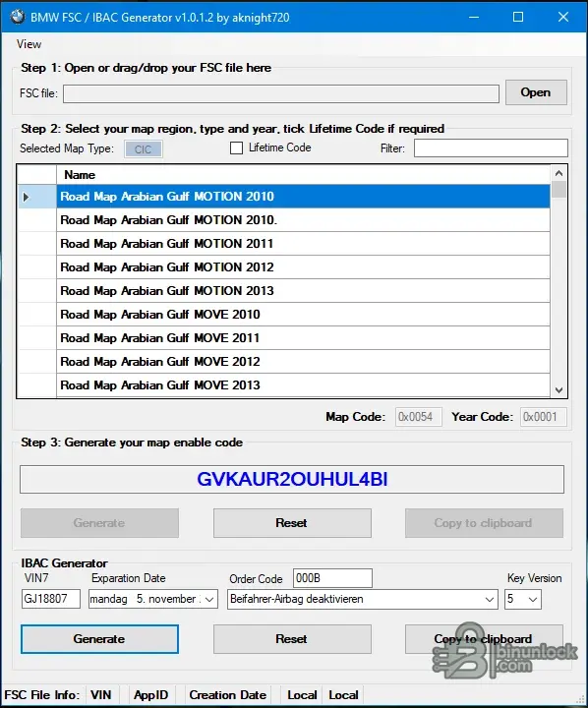Click the Step 3 Generate button
588x708 pixels.
click(x=99, y=523)
